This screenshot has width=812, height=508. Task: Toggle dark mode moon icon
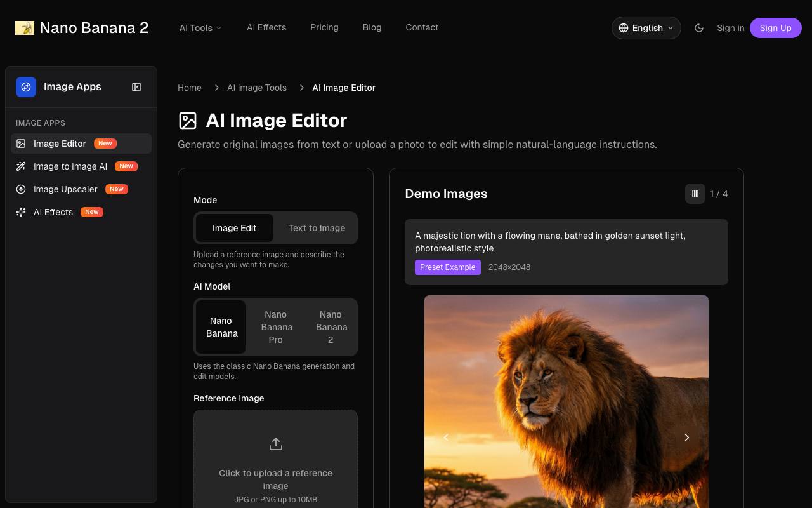699,28
